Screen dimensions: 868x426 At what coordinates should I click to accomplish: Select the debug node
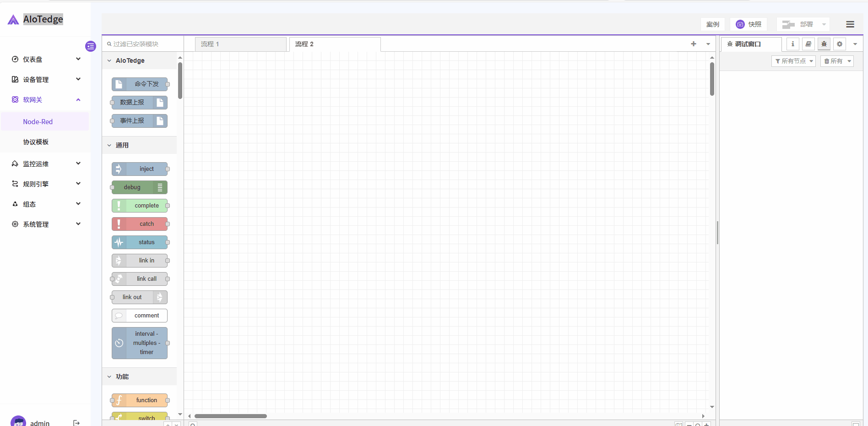[x=140, y=187]
